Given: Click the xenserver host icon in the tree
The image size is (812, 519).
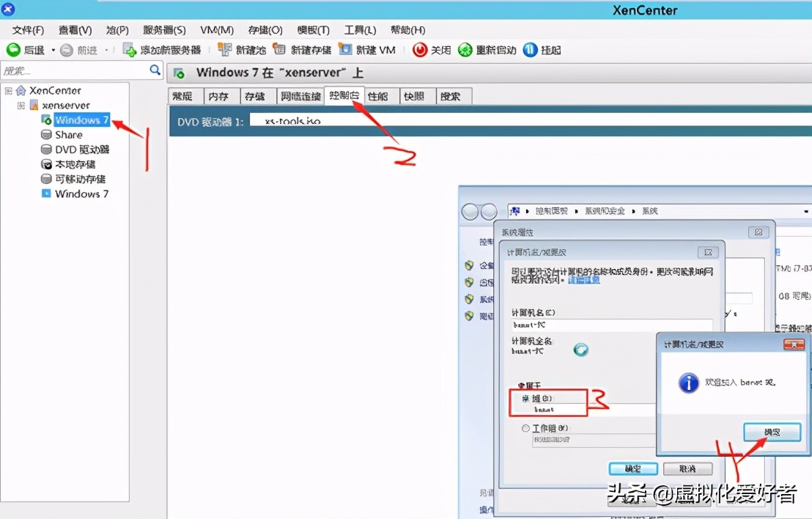Looking at the screenshot, I should [34, 105].
